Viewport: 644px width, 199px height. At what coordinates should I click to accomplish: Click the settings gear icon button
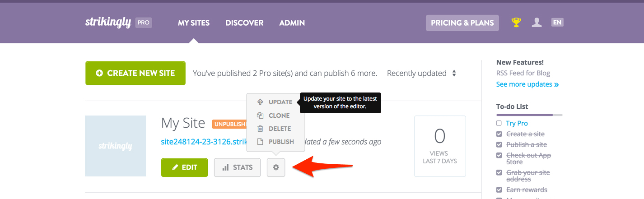pyautogui.click(x=276, y=167)
